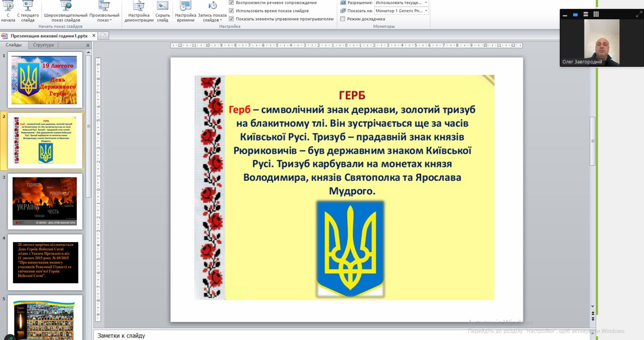Click Скрыть слайд to hide slide
This screenshot has width=644, height=340.
tap(163, 12)
